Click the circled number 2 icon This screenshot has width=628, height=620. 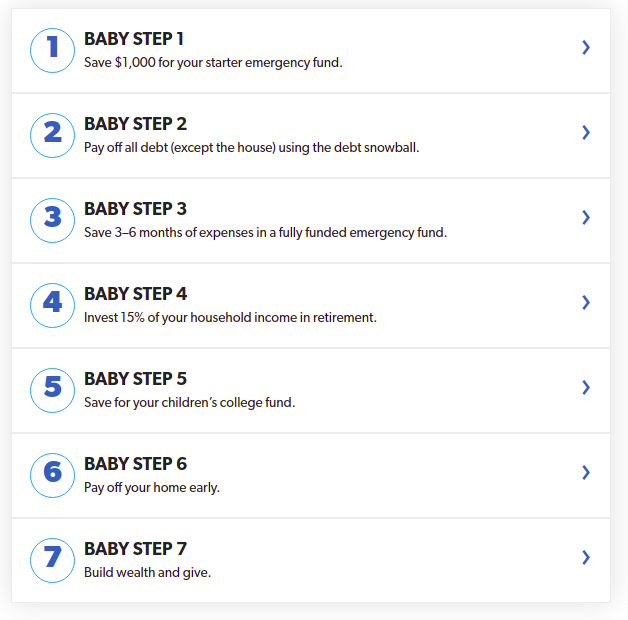coord(52,135)
